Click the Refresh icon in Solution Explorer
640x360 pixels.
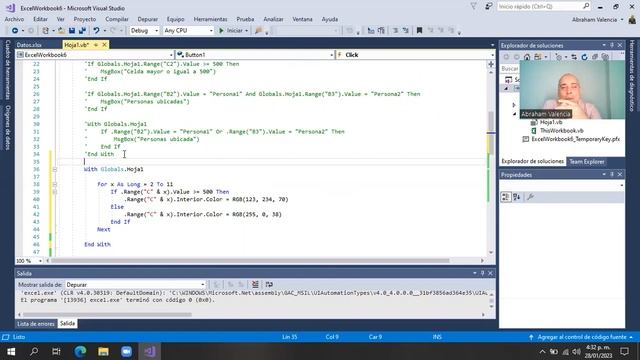[584, 57]
